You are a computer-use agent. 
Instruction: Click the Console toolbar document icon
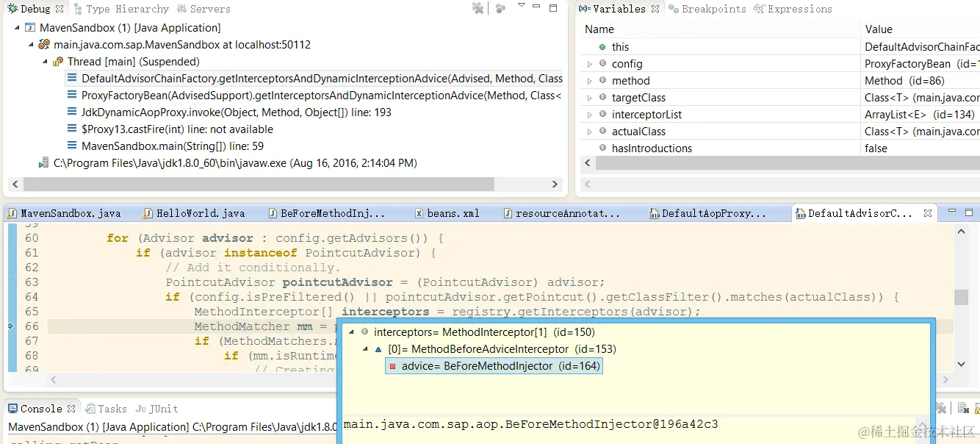962,409
